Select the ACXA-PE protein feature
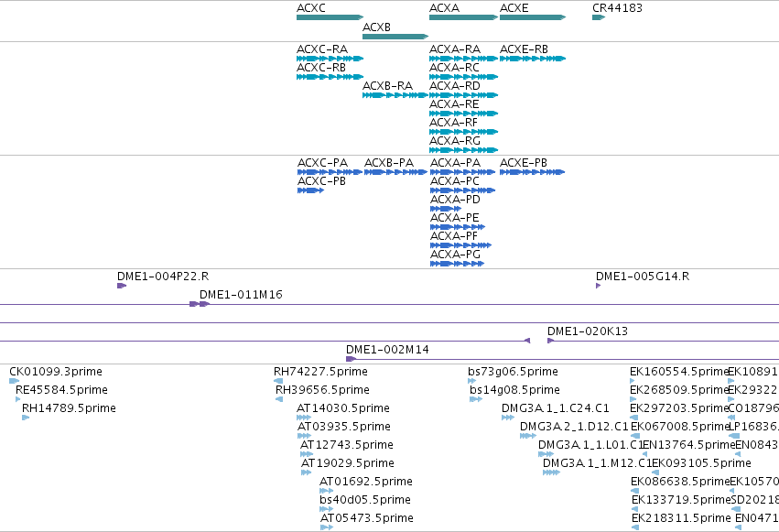Viewport: 779px width, 532px height. pos(458,227)
